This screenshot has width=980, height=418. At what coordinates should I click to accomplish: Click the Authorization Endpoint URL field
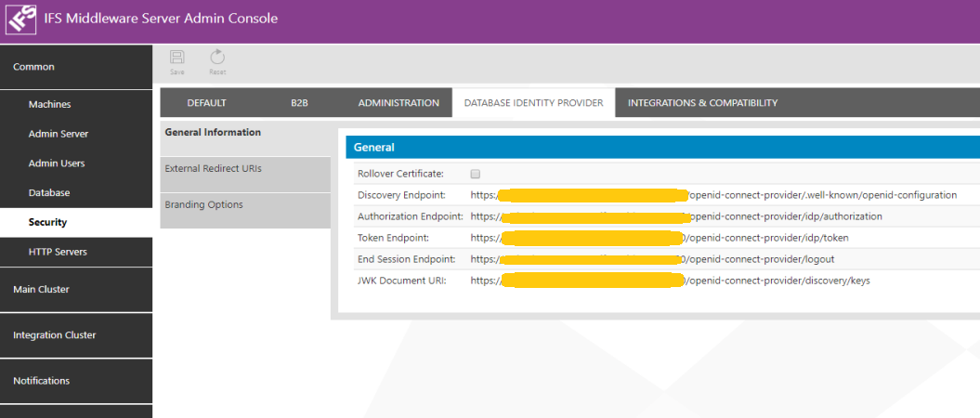coord(676,216)
